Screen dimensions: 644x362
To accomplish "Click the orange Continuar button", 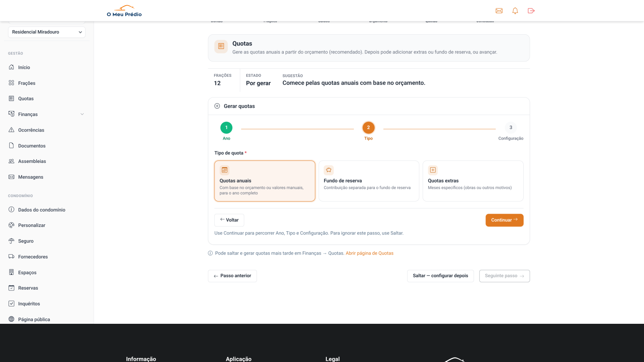I will click(x=504, y=220).
